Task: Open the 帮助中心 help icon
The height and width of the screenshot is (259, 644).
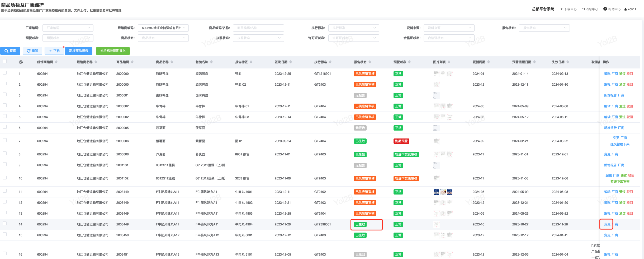Action: (605, 9)
